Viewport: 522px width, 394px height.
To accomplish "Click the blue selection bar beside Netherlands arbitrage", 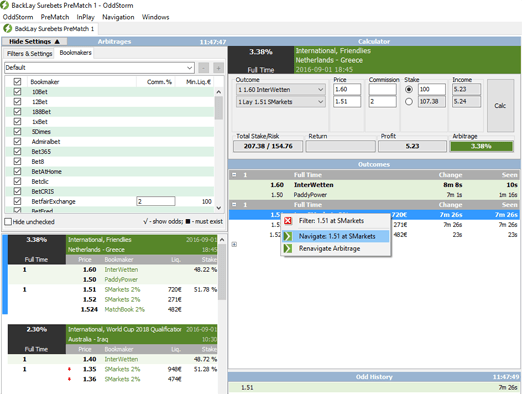I will 5,275.
